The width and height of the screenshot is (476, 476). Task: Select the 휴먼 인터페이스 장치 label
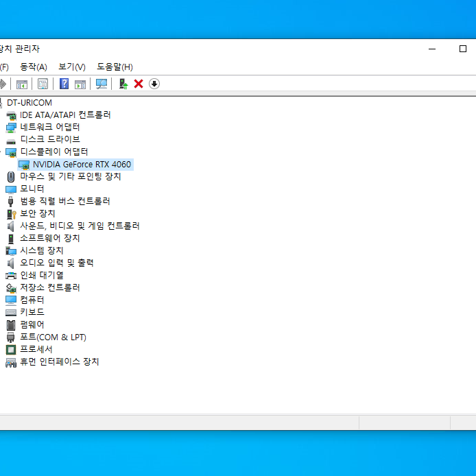pos(60,361)
